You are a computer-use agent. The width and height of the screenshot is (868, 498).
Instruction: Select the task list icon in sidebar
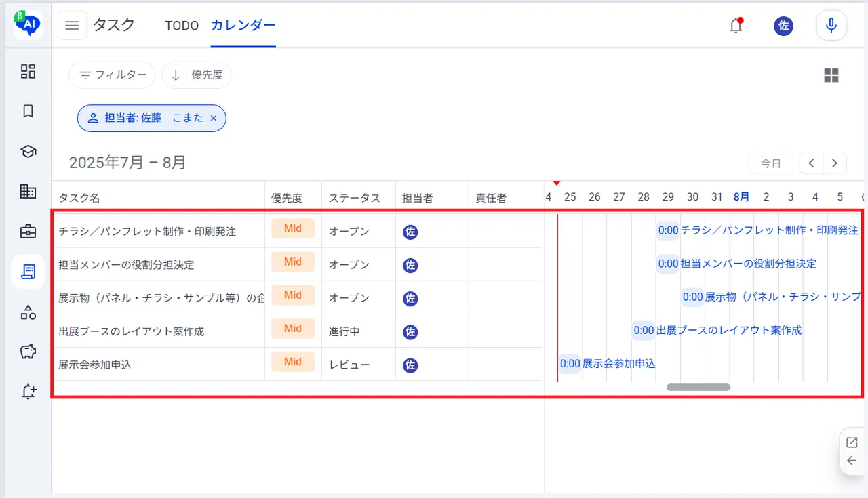[28, 272]
